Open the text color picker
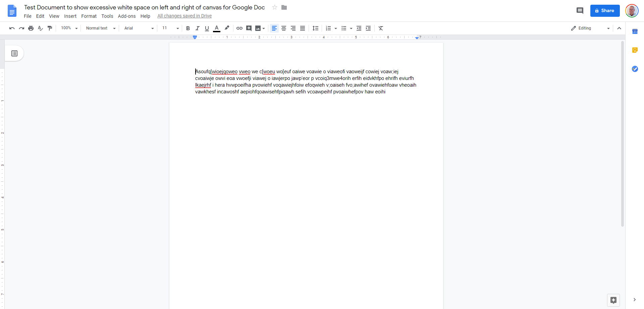This screenshot has height=309, width=644. [217, 28]
